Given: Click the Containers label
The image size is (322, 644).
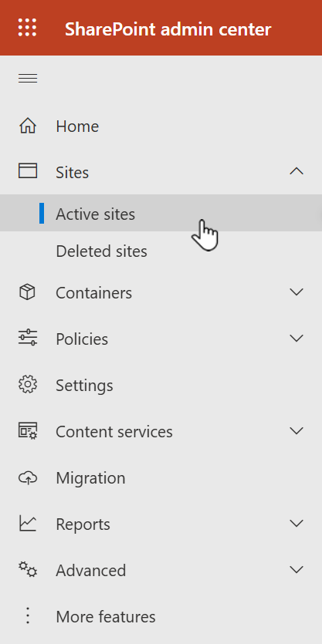Looking at the screenshot, I should [93, 293].
